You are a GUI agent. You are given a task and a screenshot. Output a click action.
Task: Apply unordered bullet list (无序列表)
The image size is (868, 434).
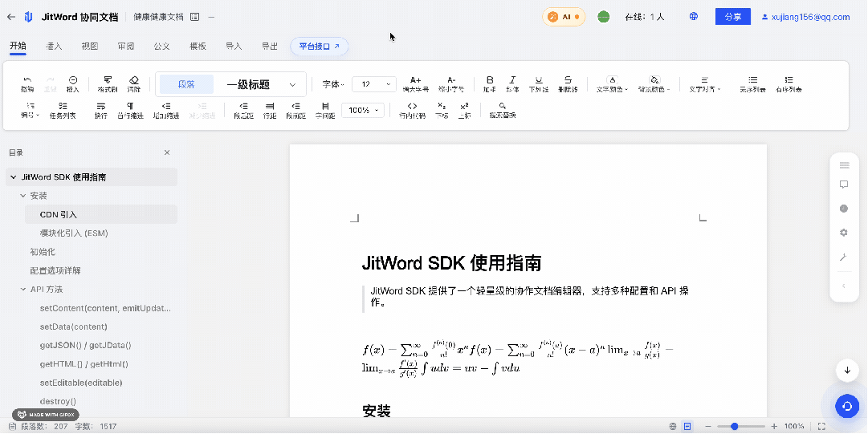(752, 84)
